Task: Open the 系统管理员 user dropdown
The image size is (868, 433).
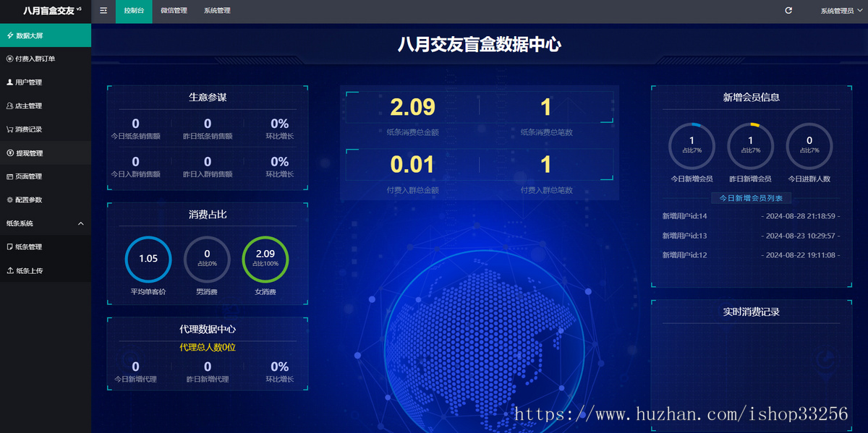Action: coord(841,11)
